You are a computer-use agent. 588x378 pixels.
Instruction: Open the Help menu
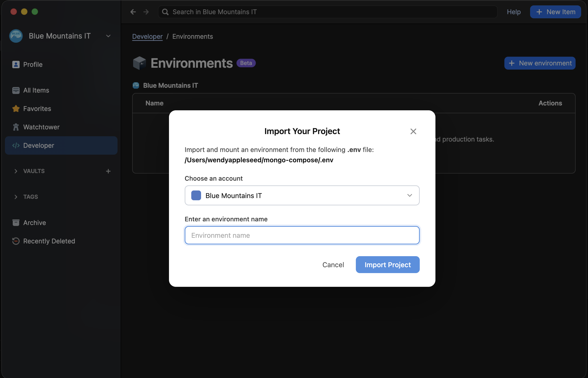pyautogui.click(x=514, y=12)
